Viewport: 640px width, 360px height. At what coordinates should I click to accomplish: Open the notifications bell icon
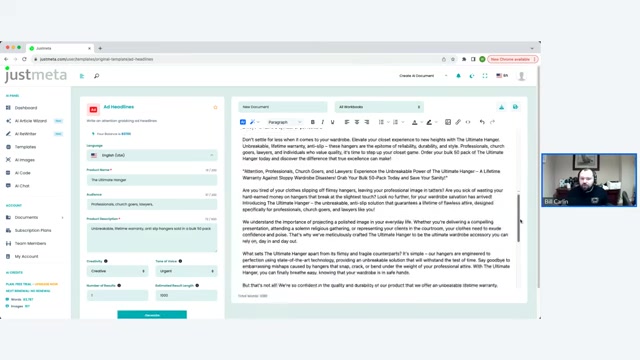(458, 76)
